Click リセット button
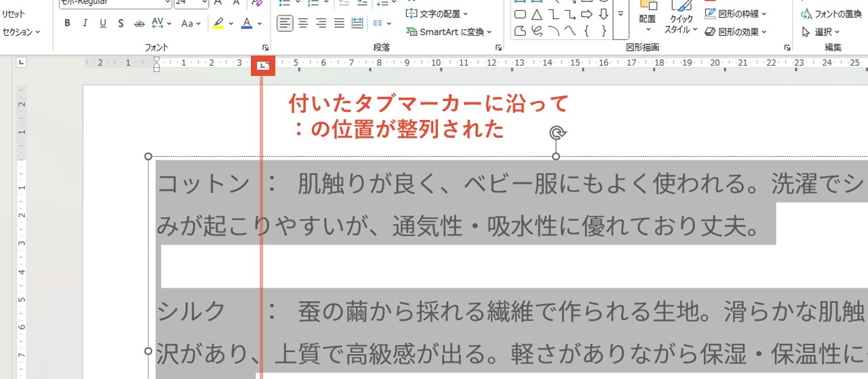The image size is (868, 379). pyautogui.click(x=14, y=14)
